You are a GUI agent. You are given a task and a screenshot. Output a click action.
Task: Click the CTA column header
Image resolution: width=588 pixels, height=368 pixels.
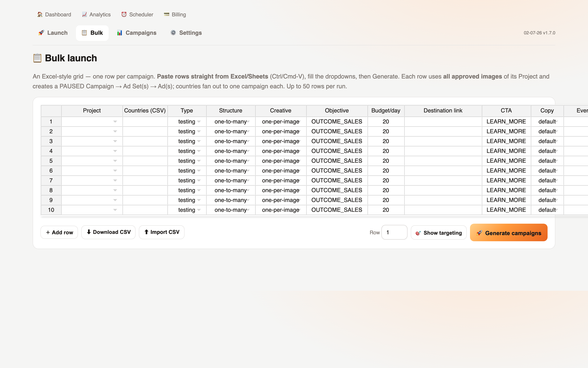(x=506, y=111)
